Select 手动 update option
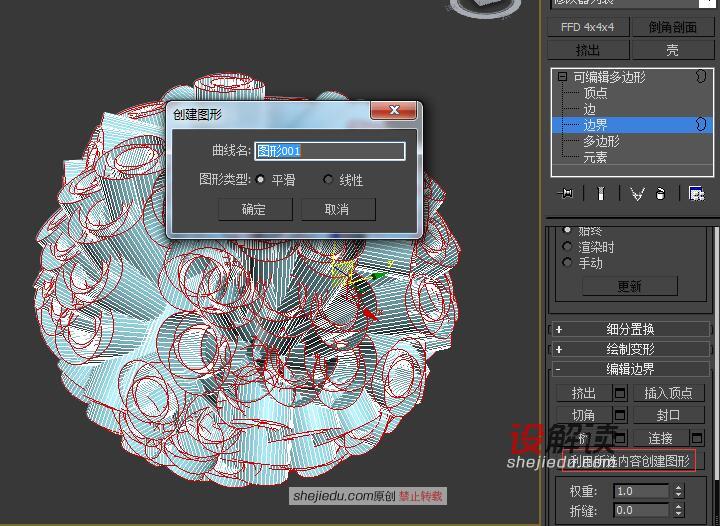The height and width of the screenshot is (526, 720). [567, 263]
